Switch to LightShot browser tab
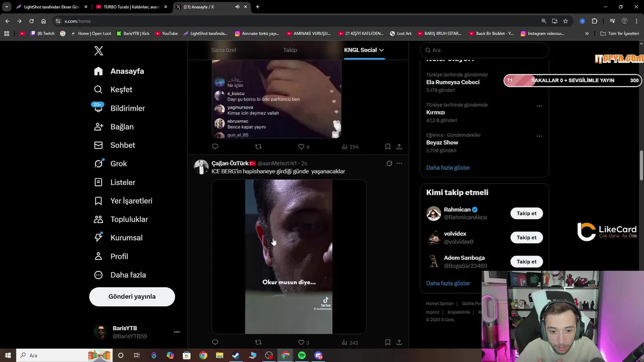644x362 pixels. pos(52,7)
